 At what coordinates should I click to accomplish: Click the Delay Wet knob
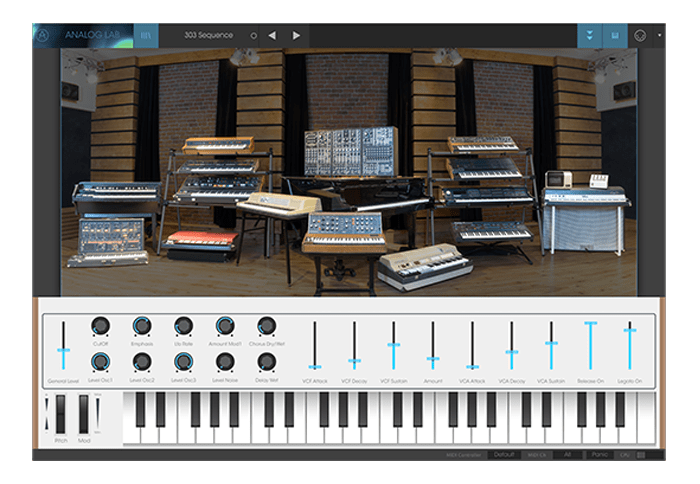(267, 362)
